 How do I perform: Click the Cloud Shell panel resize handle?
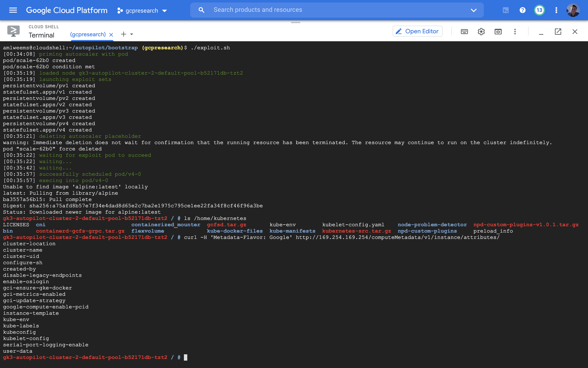[296, 22]
